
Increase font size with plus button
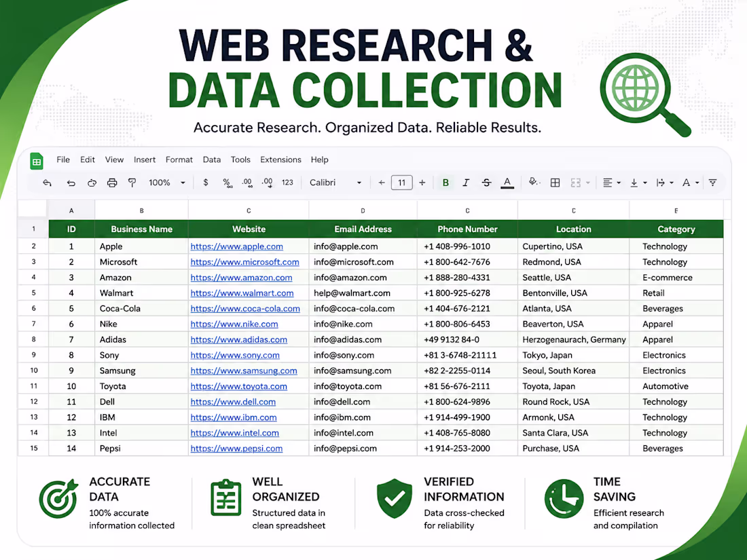pyautogui.click(x=422, y=183)
